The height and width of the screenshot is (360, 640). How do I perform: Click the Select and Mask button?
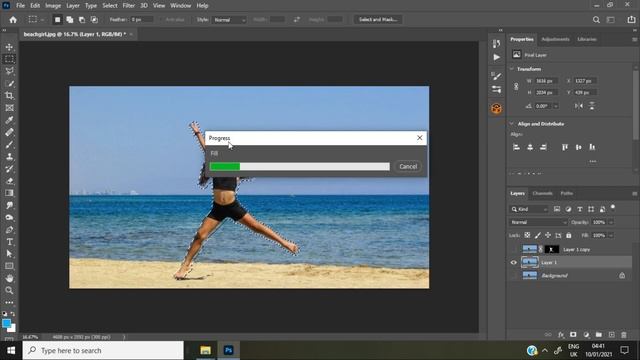pos(378,20)
